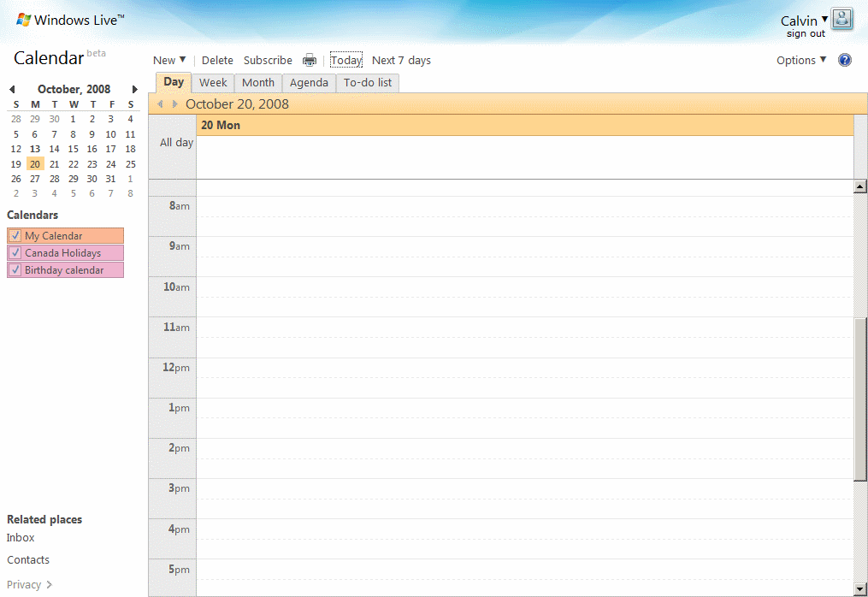Go to previous month in mini calendar
Screen dimensions: 868x597
[x=12, y=89]
